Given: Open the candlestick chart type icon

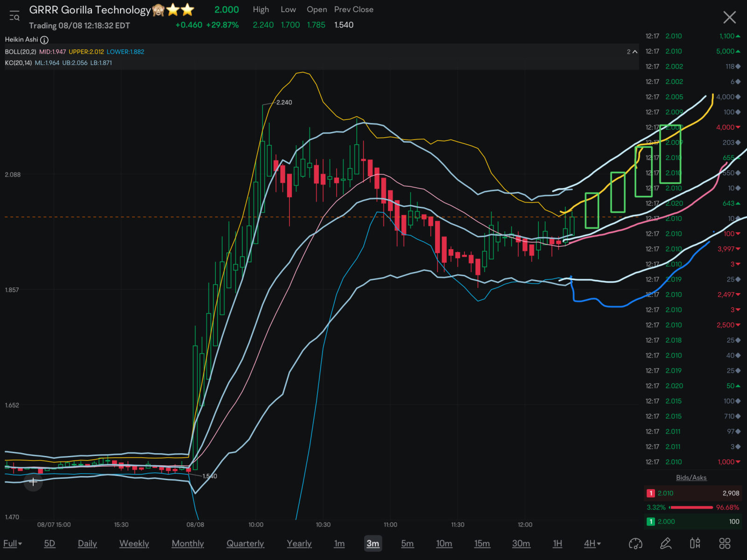Looking at the screenshot, I should pos(695,543).
